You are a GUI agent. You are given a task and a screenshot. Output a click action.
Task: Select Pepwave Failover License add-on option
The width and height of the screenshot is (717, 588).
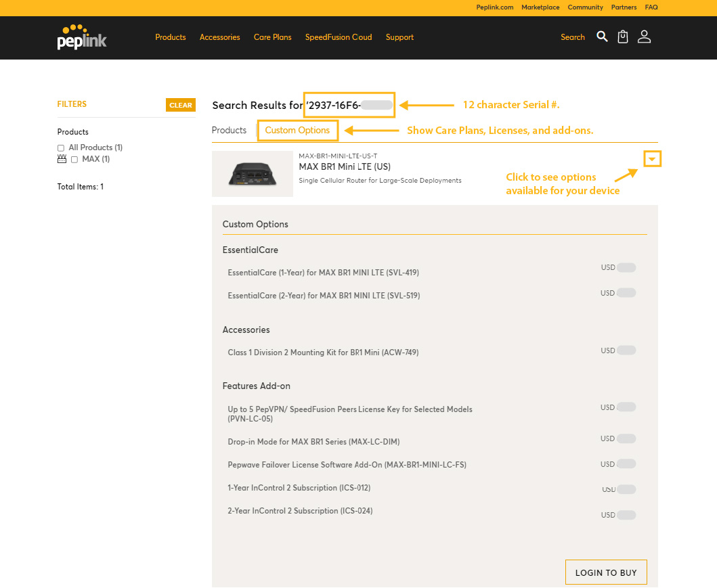(x=347, y=465)
